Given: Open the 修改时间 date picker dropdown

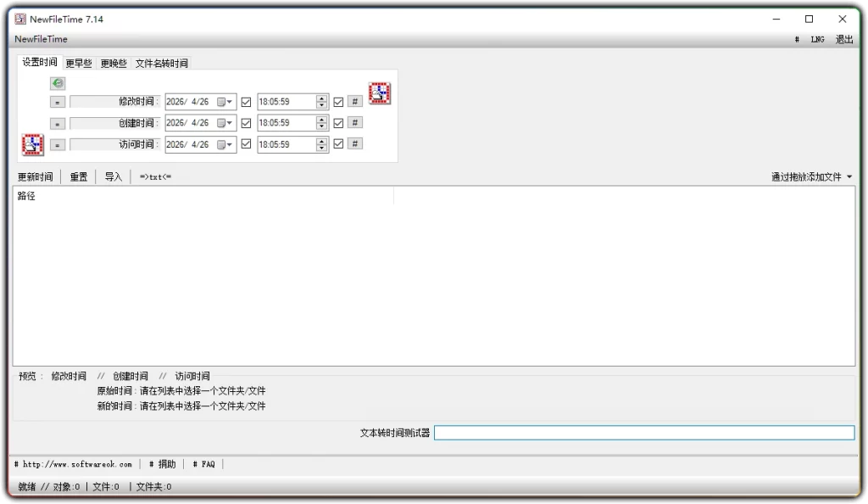Looking at the screenshot, I should click(x=227, y=100).
